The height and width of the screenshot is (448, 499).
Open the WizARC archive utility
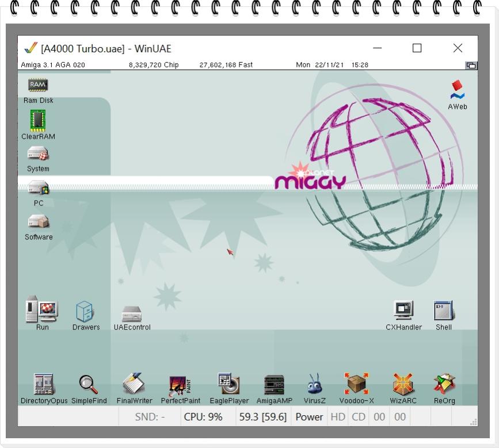403,383
